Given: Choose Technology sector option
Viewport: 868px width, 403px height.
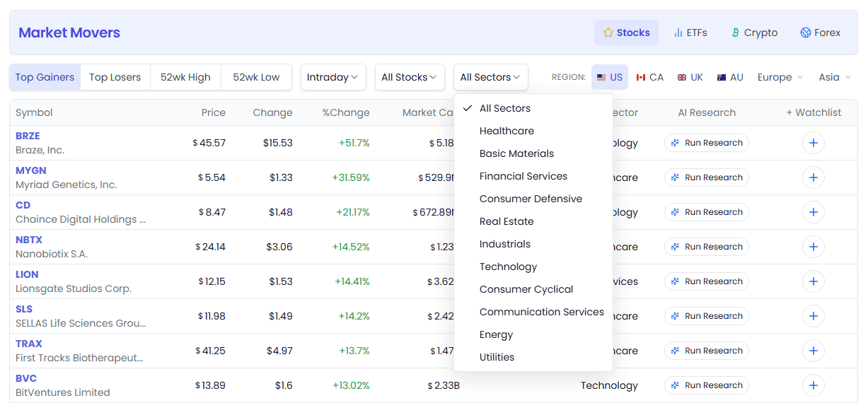Looking at the screenshot, I should (x=533, y=267).
